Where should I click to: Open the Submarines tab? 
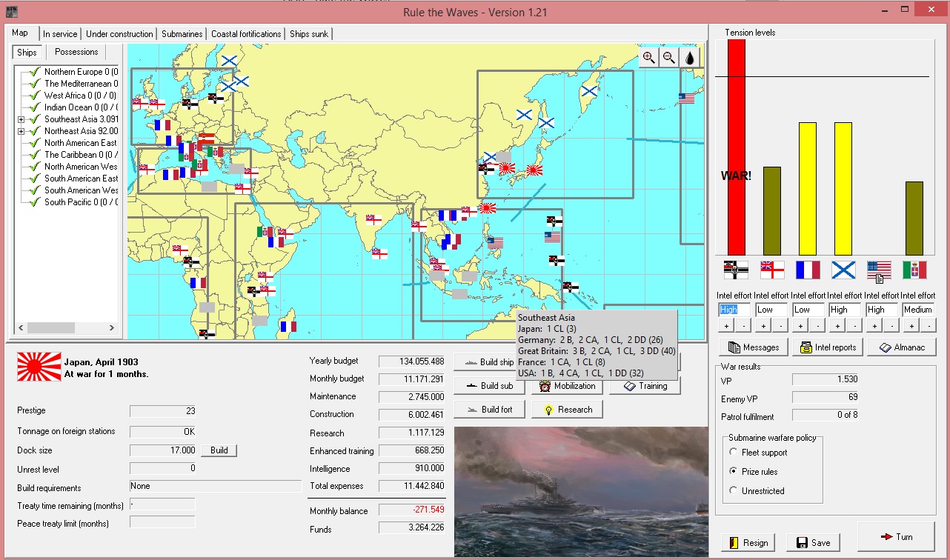click(x=182, y=34)
